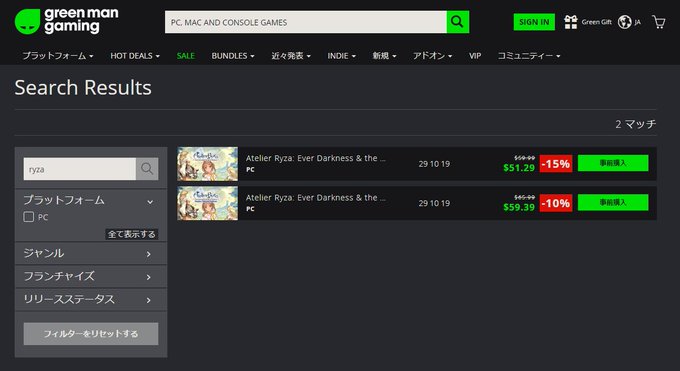The height and width of the screenshot is (371, 680).
Task: Click the Search Results heading
Action: (83, 88)
